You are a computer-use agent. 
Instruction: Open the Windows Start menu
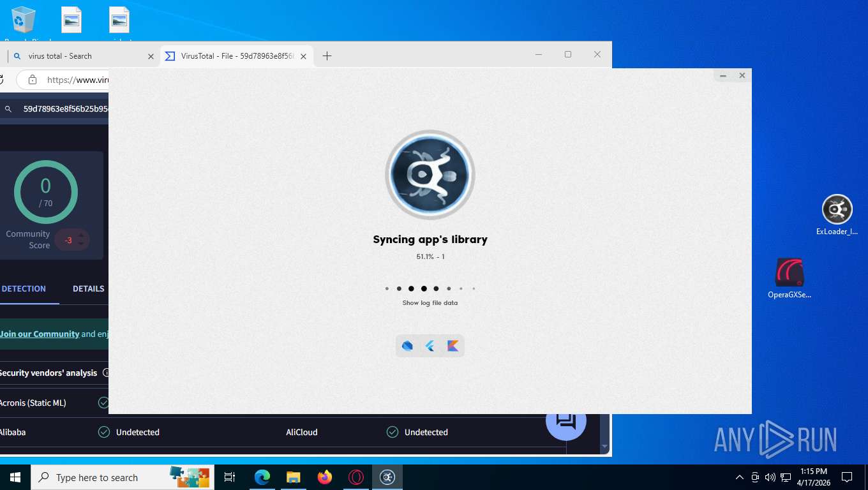click(x=15, y=477)
